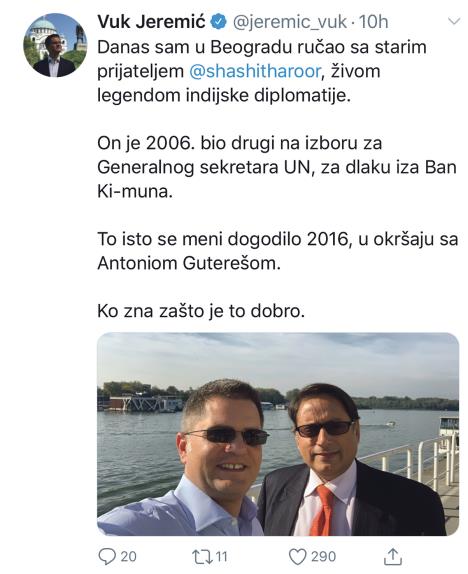This screenshot has height=574, width=468.
Task: Open the @shashitharoor mention link
Action: pyautogui.click(x=255, y=71)
